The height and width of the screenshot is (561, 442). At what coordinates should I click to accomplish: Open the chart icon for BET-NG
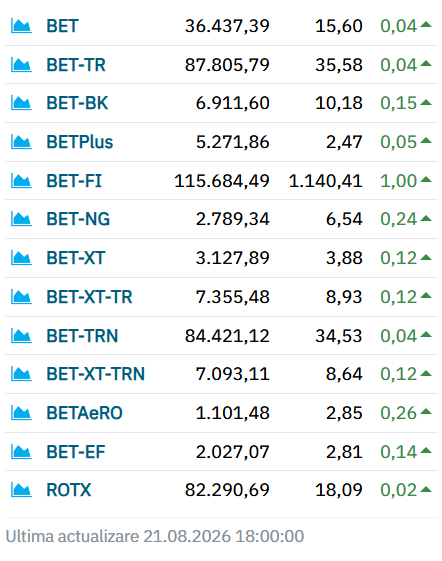[21, 219]
